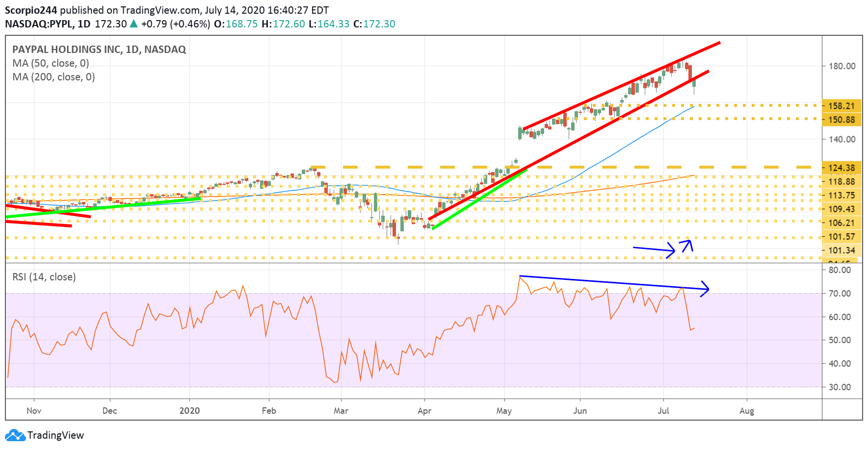Click the 180.00 price axis value
This screenshot has width=868, height=450.
click(842, 66)
